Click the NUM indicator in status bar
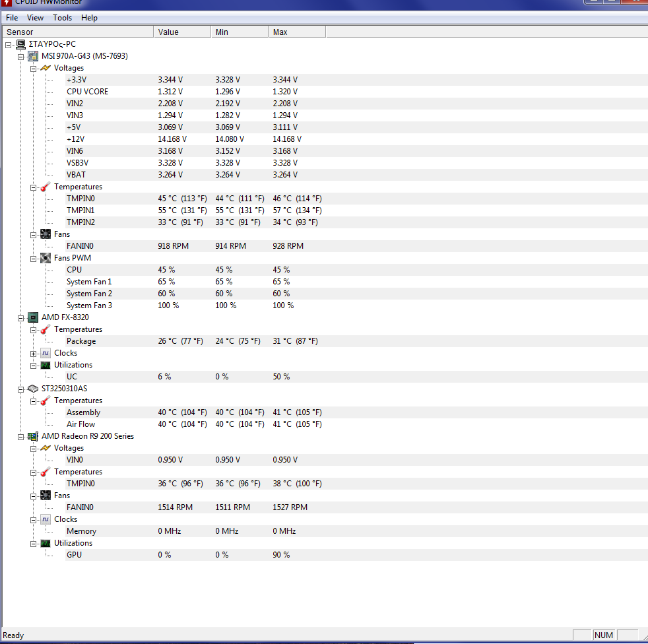The image size is (648, 644). pyautogui.click(x=603, y=635)
